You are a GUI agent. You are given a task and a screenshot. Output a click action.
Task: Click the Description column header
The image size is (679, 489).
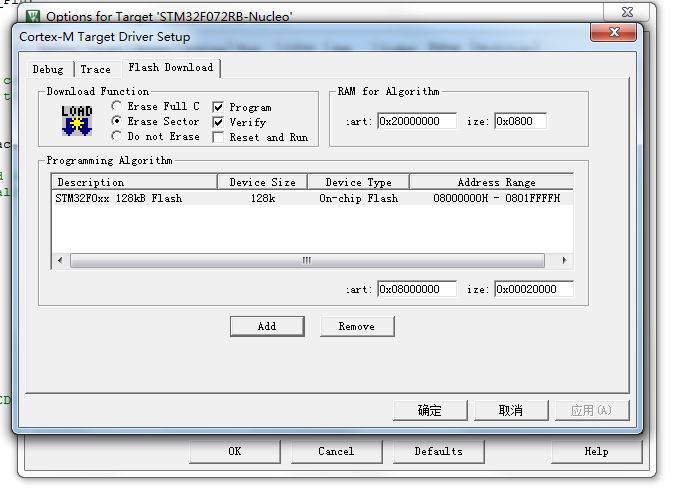(x=134, y=182)
